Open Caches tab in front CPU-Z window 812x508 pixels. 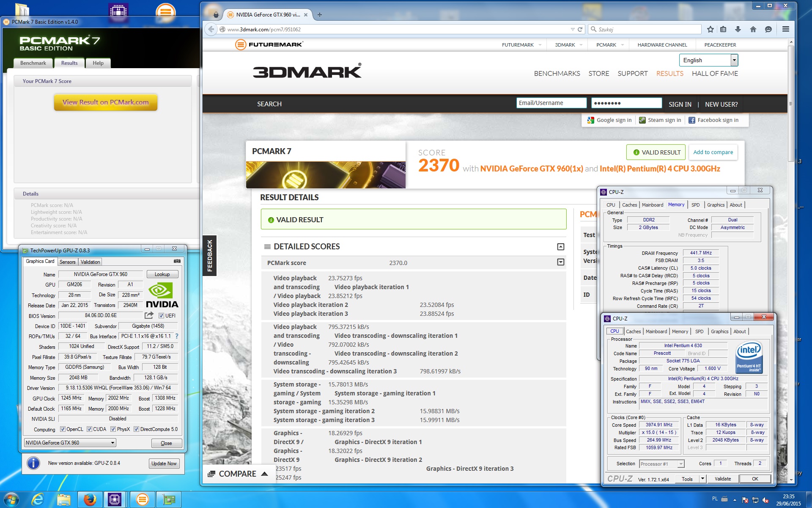(x=634, y=331)
